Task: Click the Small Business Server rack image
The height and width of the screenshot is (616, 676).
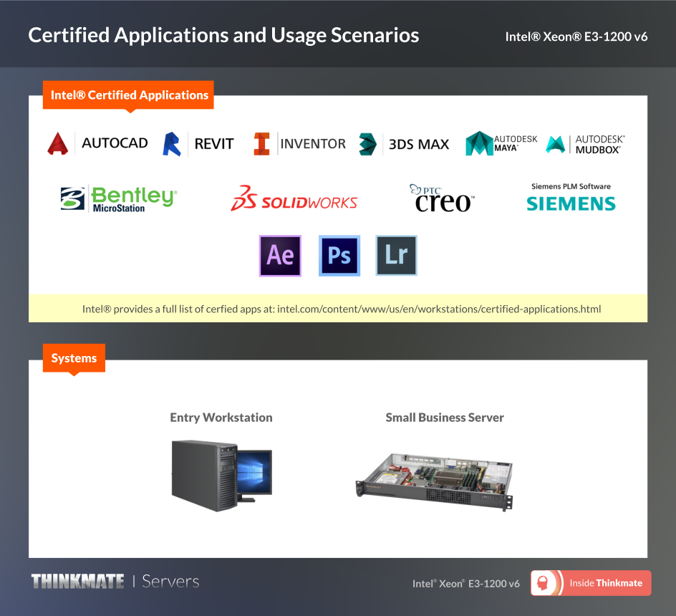Action: click(435, 482)
